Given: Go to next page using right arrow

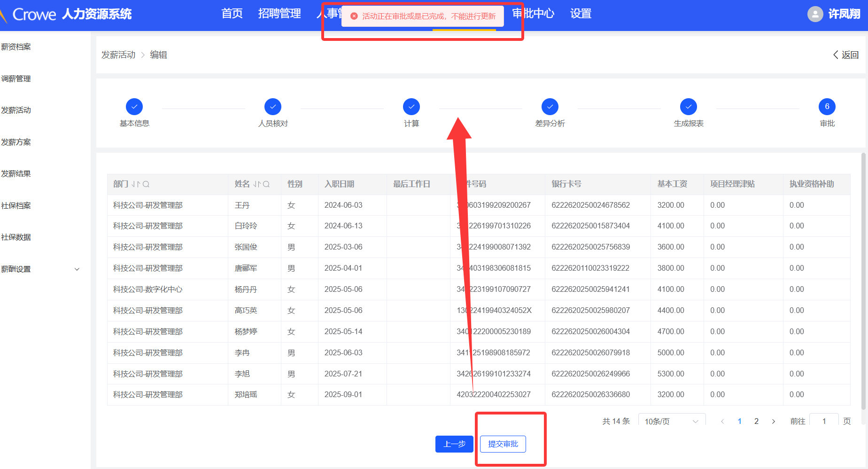Looking at the screenshot, I should tap(773, 421).
